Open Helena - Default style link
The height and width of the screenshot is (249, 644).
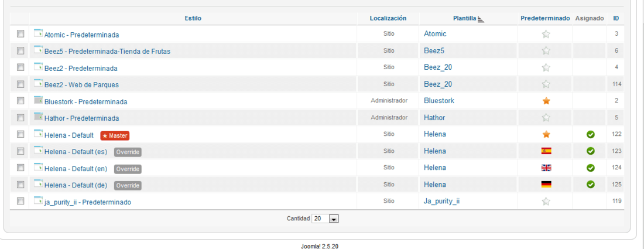[69, 135]
